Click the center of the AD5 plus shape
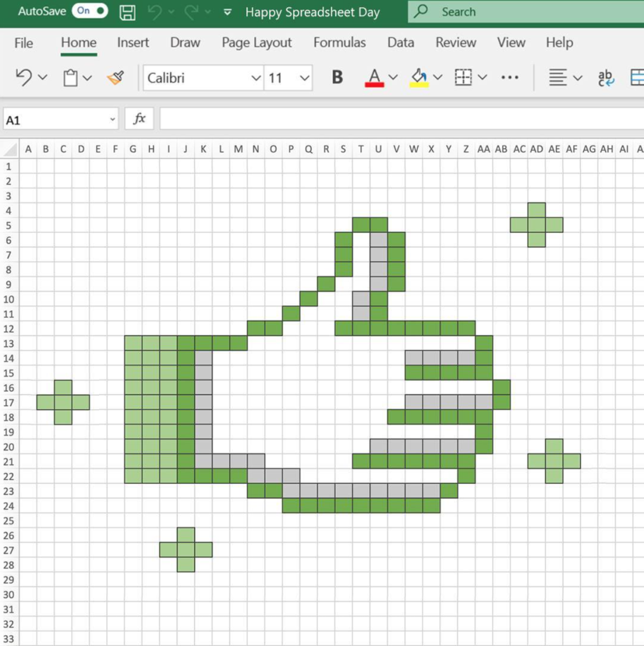This screenshot has width=644, height=646. coord(537,225)
